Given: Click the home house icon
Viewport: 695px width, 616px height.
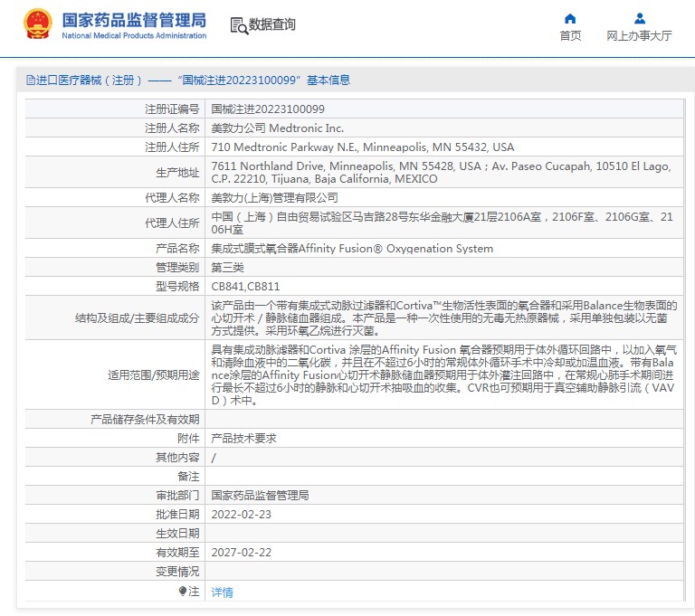Looking at the screenshot, I should tap(570, 18).
